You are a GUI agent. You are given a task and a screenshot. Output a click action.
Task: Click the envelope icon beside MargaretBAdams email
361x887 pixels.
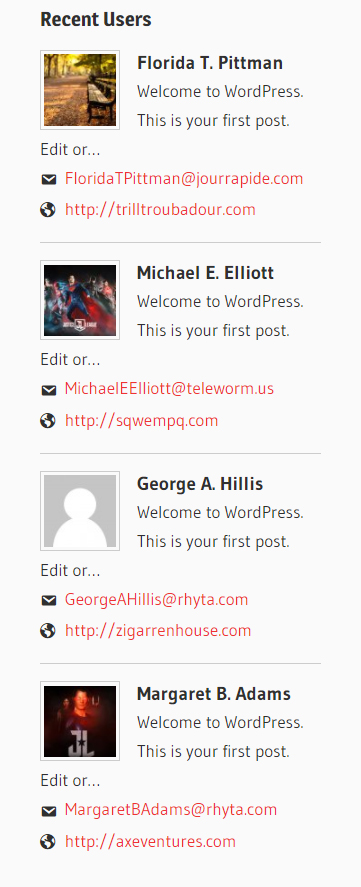(49, 811)
